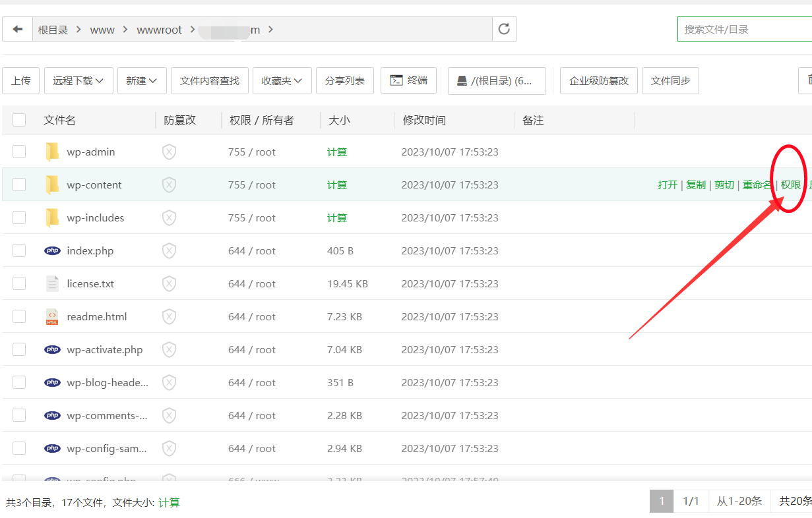Click the readme.html file icon
Screen dimensions: 812x518
[x=52, y=316]
